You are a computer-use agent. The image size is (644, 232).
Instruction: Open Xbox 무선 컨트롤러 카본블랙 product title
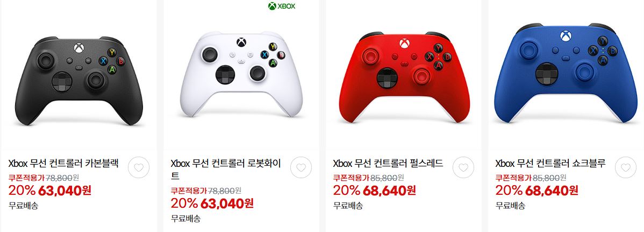pyautogui.click(x=63, y=163)
